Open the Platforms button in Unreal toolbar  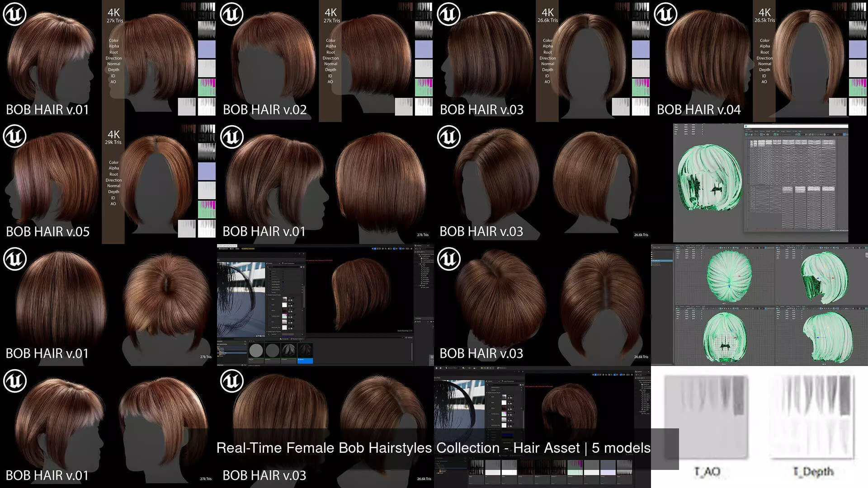point(501,368)
